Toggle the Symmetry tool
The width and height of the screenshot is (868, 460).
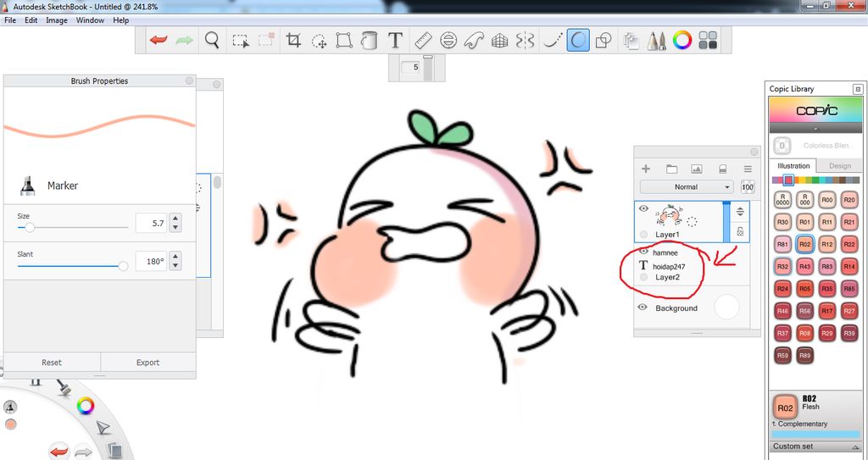pos(525,41)
